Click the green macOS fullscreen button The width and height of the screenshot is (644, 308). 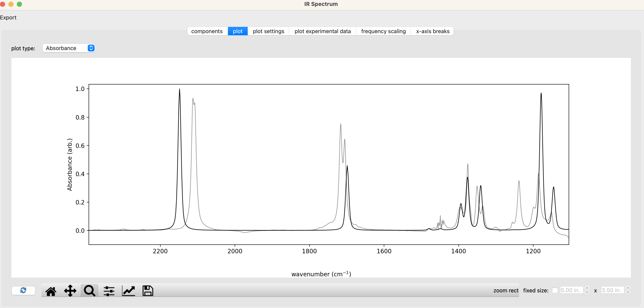tap(19, 4)
